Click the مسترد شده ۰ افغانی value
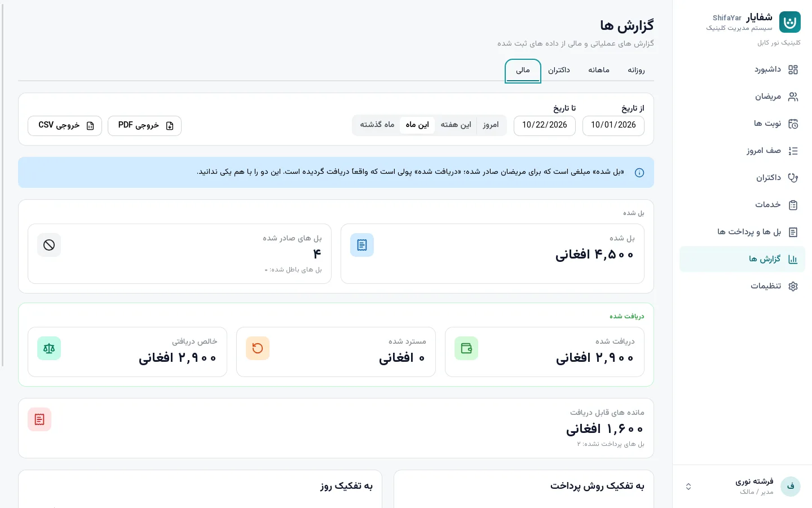The height and width of the screenshot is (508, 812). [402, 358]
